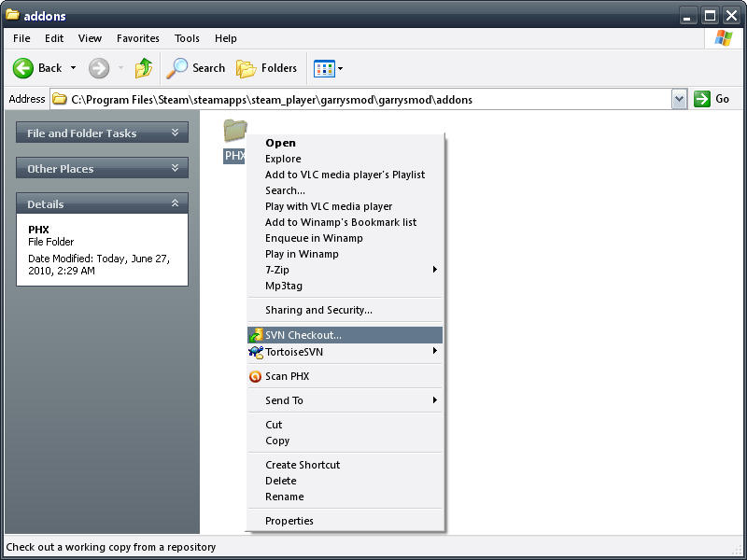Expand the Send To submenu
Screen dimensions: 747x560
[x=434, y=400]
